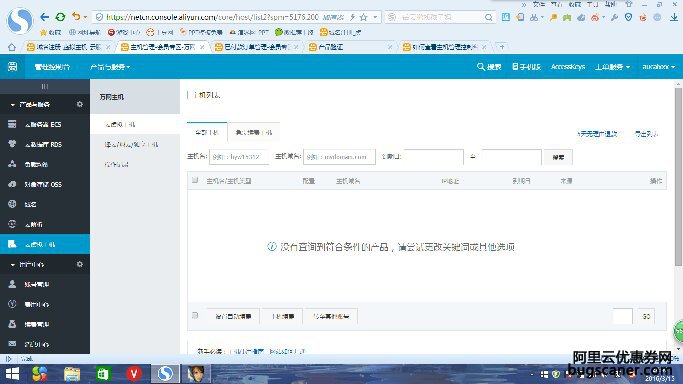This screenshot has height=384, width=683.
Task: Click the Aliyun console logo icon
Action: (x=12, y=67)
